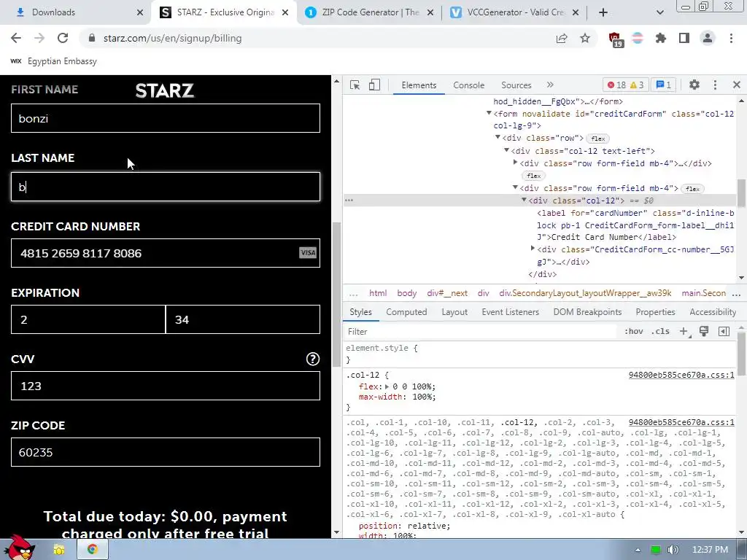The image size is (747, 560).
Task: Collapse the col-12 text-left div node
Action: [x=506, y=150]
